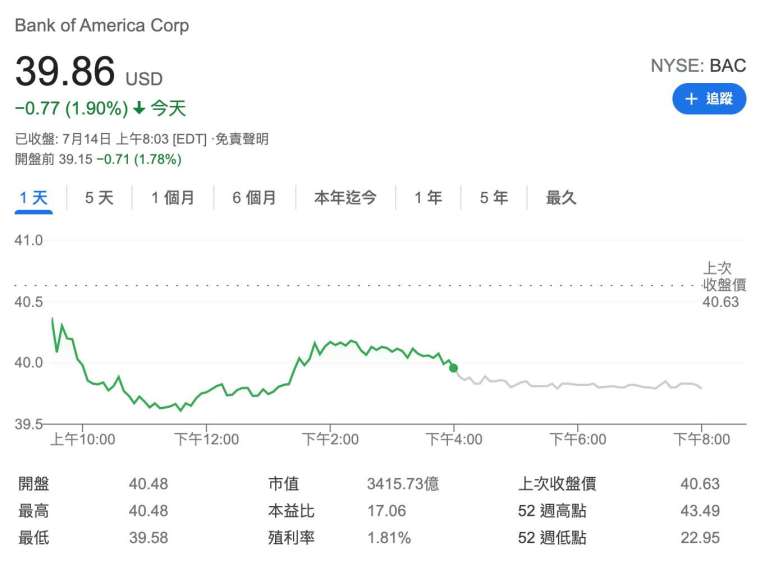Open the 1 個月 chart tab
The width and height of the screenshot is (760, 565).
(173, 198)
